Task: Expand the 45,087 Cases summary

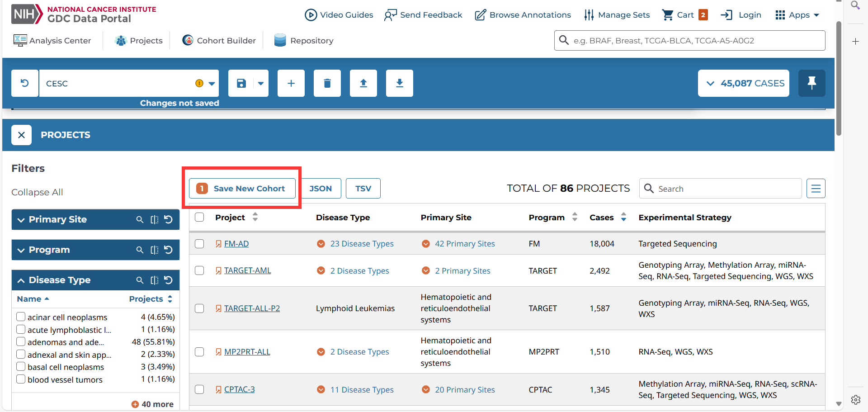Action: point(744,83)
